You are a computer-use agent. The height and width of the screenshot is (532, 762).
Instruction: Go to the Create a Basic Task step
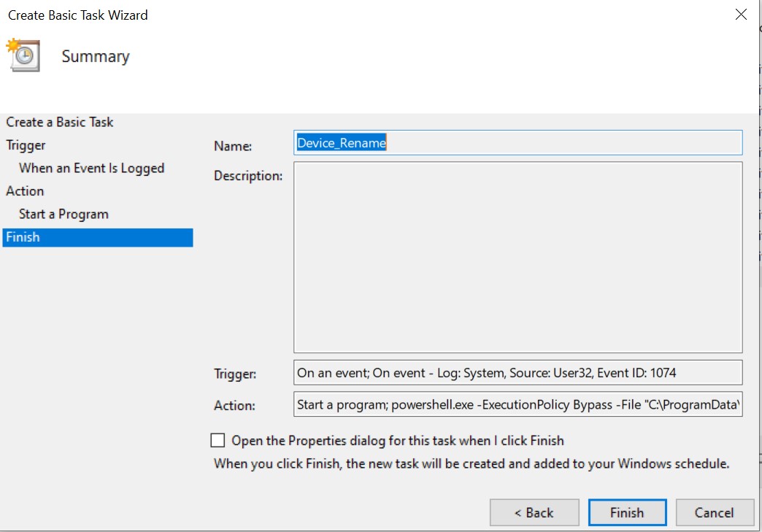[x=60, y=122]
